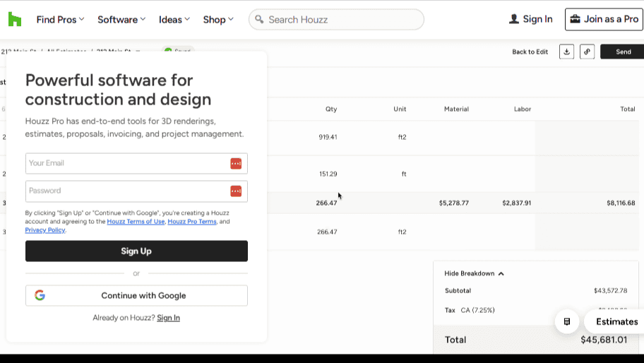Click the calculator icon button
Viewport: 644px width, 363px height.
tap(567, 321)
